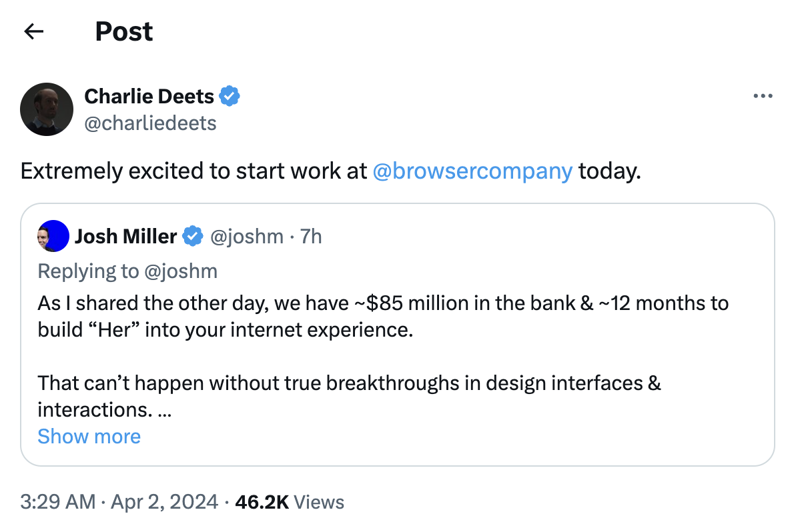Image resolution: width=794 pixels, height=532 pixels.
Task: Open the @browsercompany mention link
Action: coord(472,171)
